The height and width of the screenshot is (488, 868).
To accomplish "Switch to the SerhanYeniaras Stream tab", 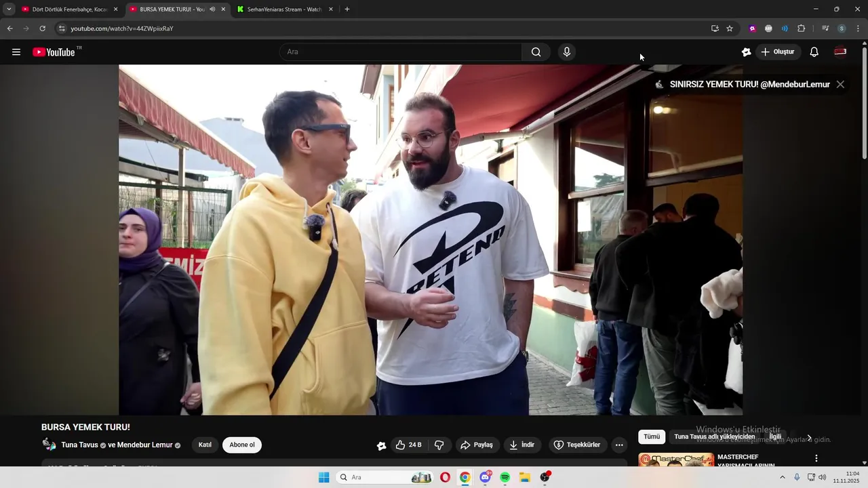I will point(284,9).
